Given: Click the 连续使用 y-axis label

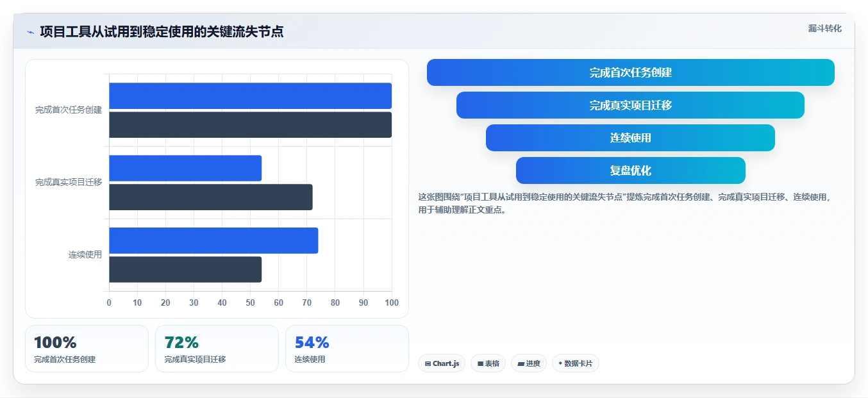Looking at the screenshot, I should [85, 255].
